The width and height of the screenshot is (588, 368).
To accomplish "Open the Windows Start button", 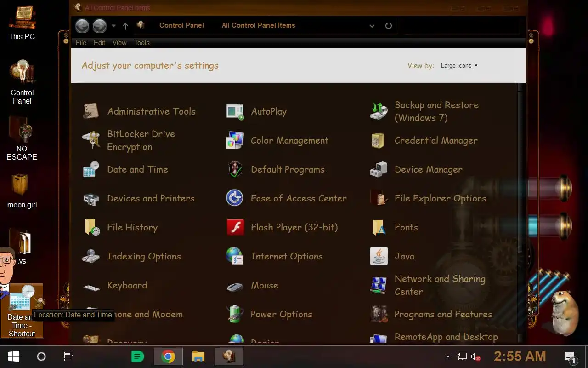I will [x=13, y=356].
